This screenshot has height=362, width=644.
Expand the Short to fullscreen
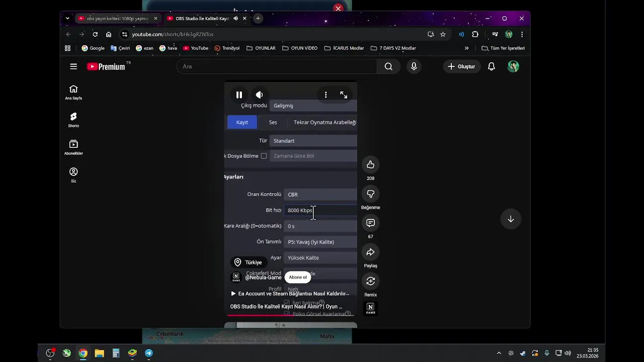click(344, 95)
